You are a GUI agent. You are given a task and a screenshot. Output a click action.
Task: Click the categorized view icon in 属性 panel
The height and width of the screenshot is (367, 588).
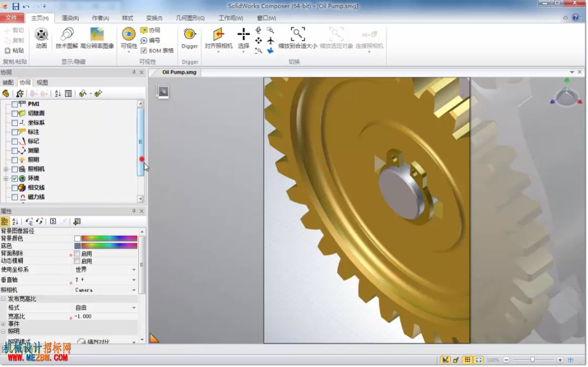pyautogui.click(x=5, y=222)
